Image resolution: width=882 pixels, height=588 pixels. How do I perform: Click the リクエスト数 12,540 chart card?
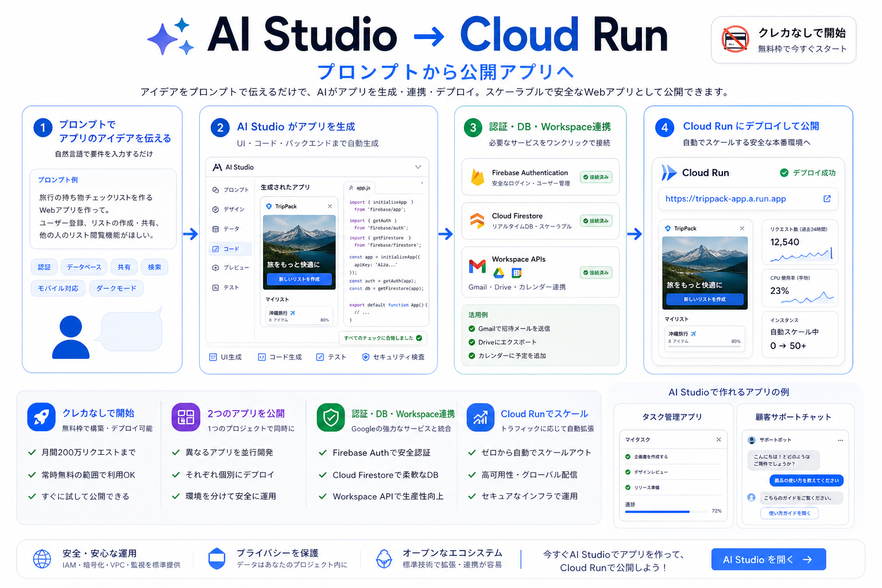coord(800,242)
